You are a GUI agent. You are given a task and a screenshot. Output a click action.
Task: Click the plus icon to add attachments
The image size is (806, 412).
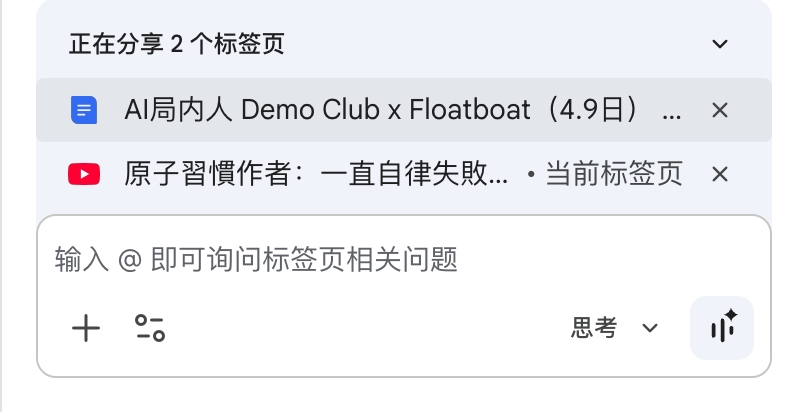86,328
